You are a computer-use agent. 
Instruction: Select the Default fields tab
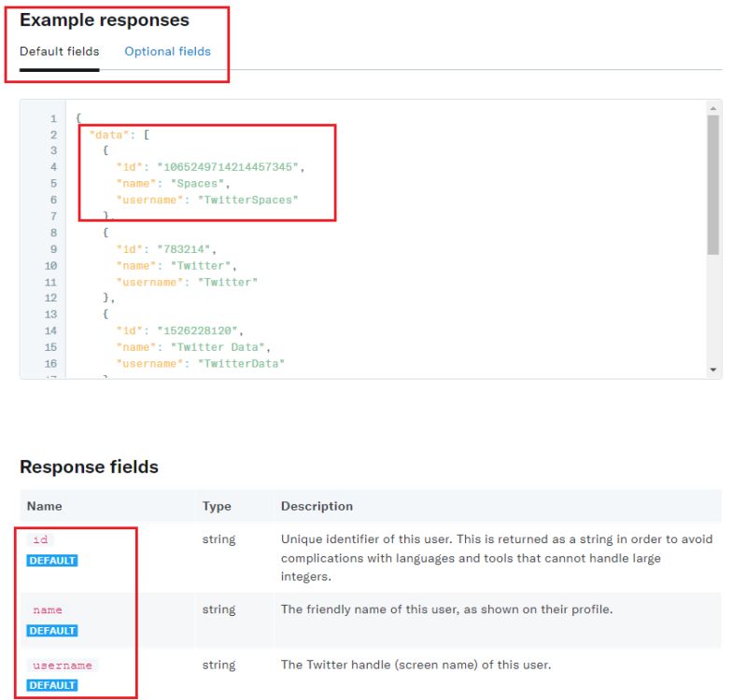60,51
